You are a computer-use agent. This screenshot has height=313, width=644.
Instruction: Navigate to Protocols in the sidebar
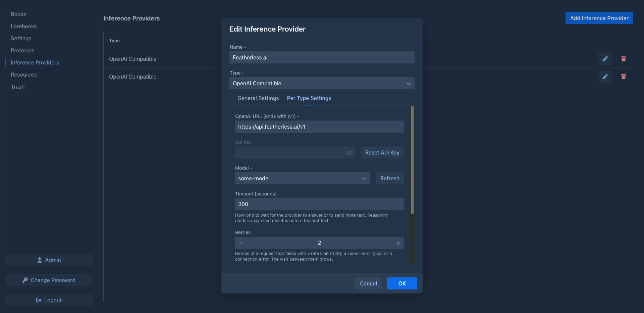(x=22, y=50)
